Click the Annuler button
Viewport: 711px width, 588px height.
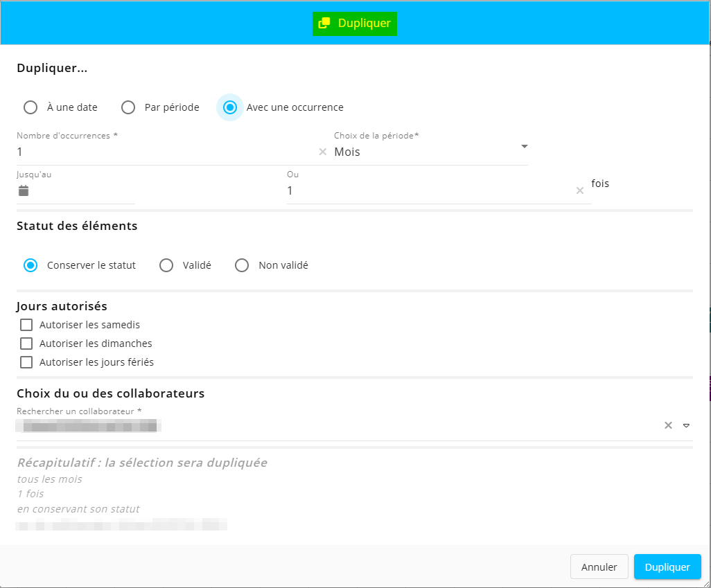pyautogui.click(x=599, y=567)
